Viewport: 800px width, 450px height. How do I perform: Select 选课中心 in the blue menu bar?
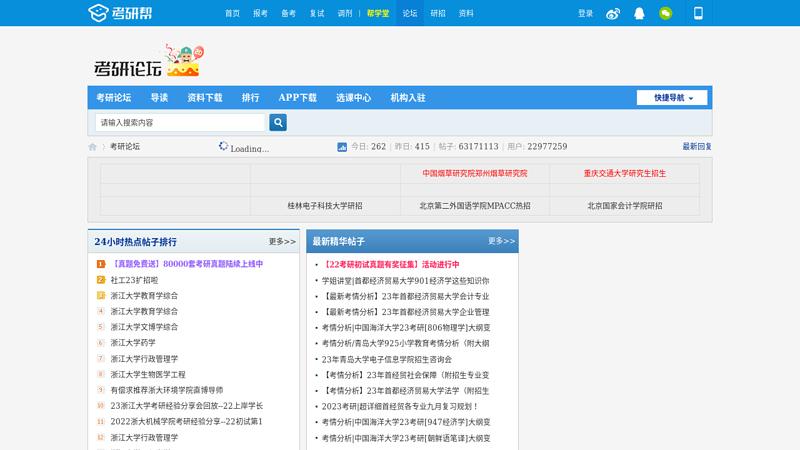point(353,97)
